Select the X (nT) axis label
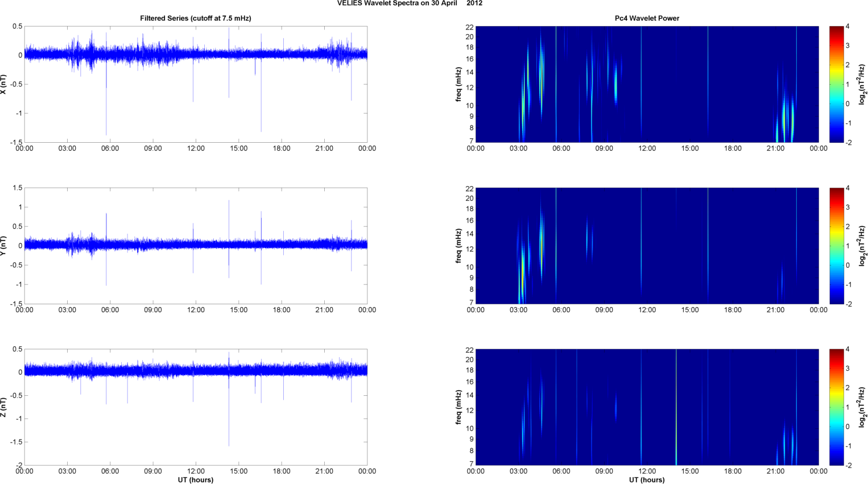The width and height of the screenshot is (868, 484). (x=4, y=84)
